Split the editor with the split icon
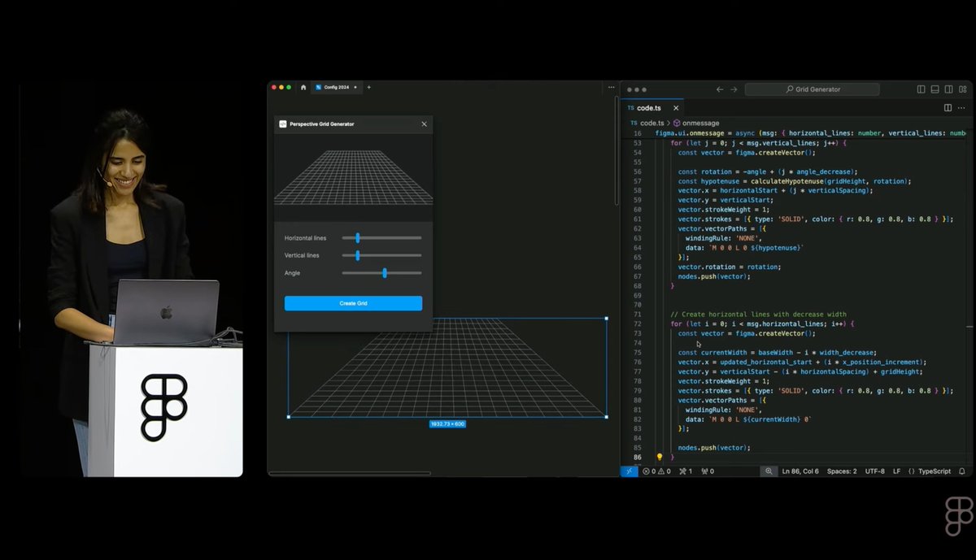 coord(948,107)
